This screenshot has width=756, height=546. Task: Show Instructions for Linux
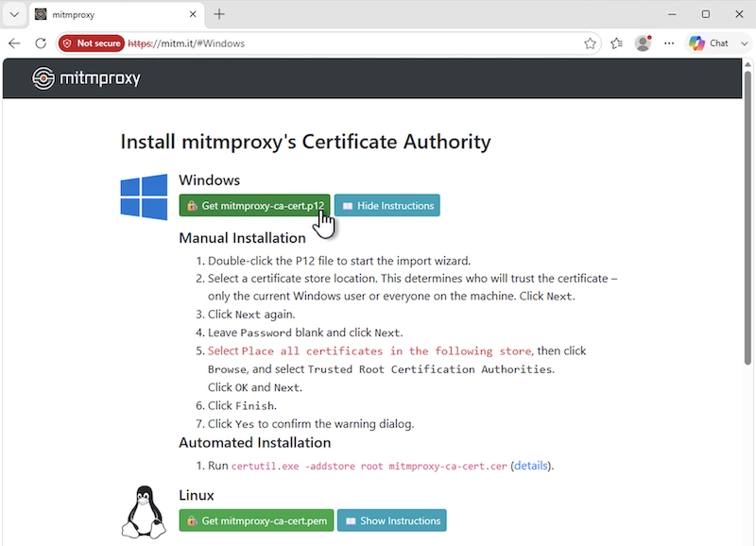(x=392, y=520)
